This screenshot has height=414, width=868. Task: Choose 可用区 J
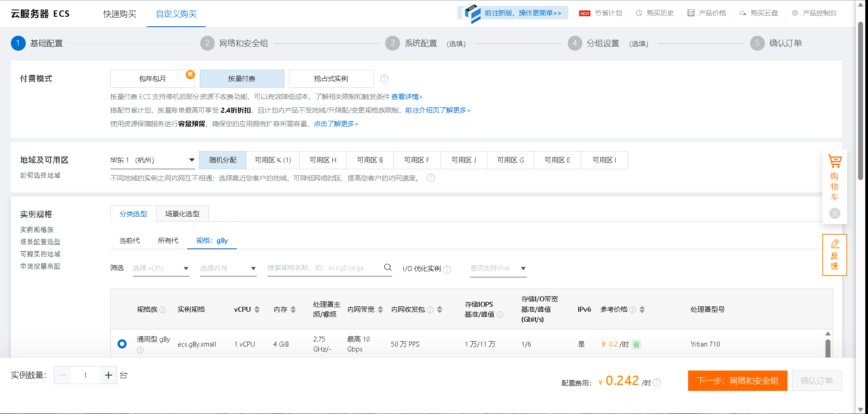[463, 160]
